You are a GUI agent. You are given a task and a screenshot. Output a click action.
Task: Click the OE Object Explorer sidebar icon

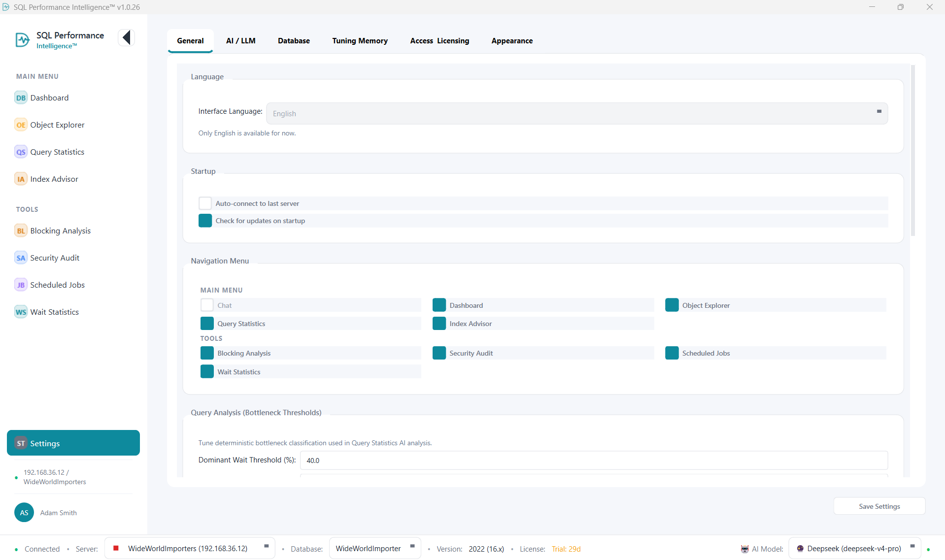(21, 125)
